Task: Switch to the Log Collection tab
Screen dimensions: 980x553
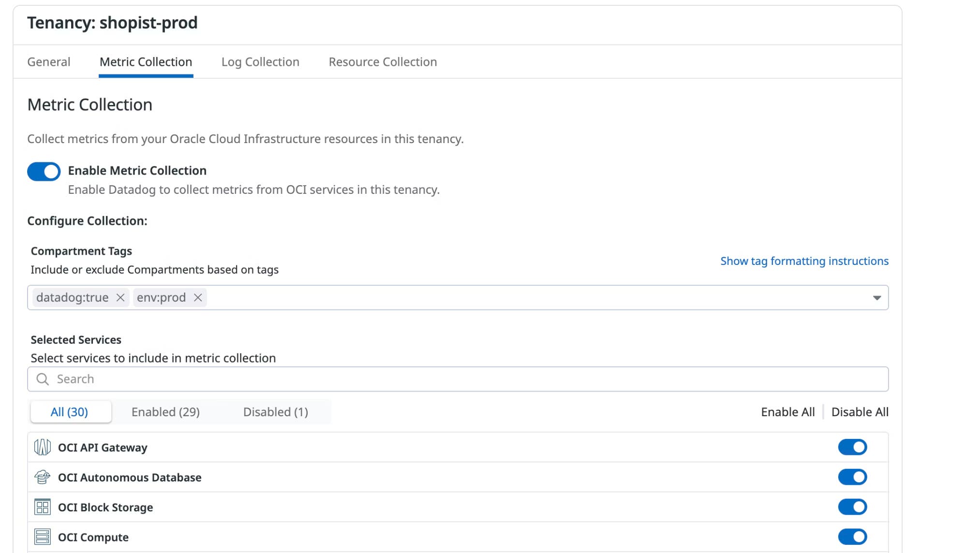Action: (x=260, y=62)
